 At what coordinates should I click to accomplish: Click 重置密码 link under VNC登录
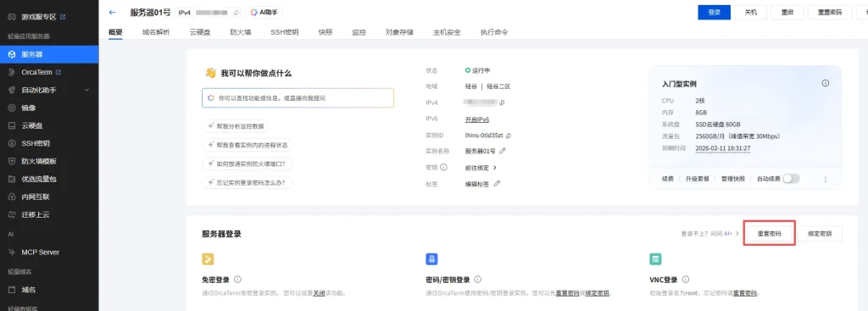[x=745, y=293]
